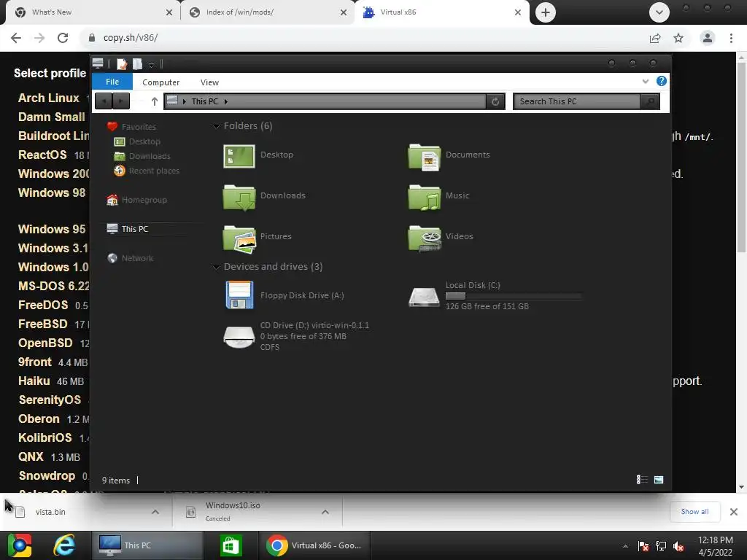This screenshot has height=560, width=747.
Task: Open vista.bin download options arrow
Action: [x=155, y=512]
